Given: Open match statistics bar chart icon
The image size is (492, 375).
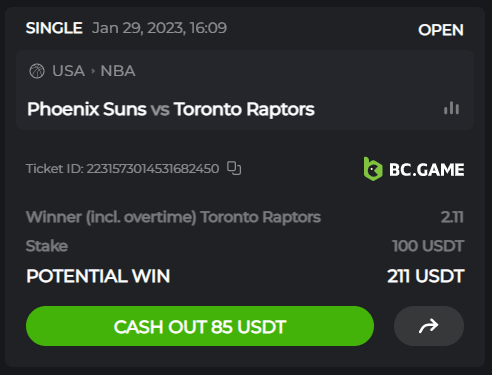Looking at the screenshot, I should 452,108.
